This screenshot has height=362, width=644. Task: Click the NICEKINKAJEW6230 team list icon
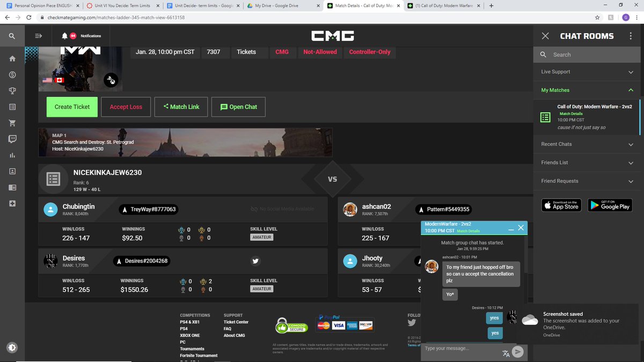click(53, 179)
